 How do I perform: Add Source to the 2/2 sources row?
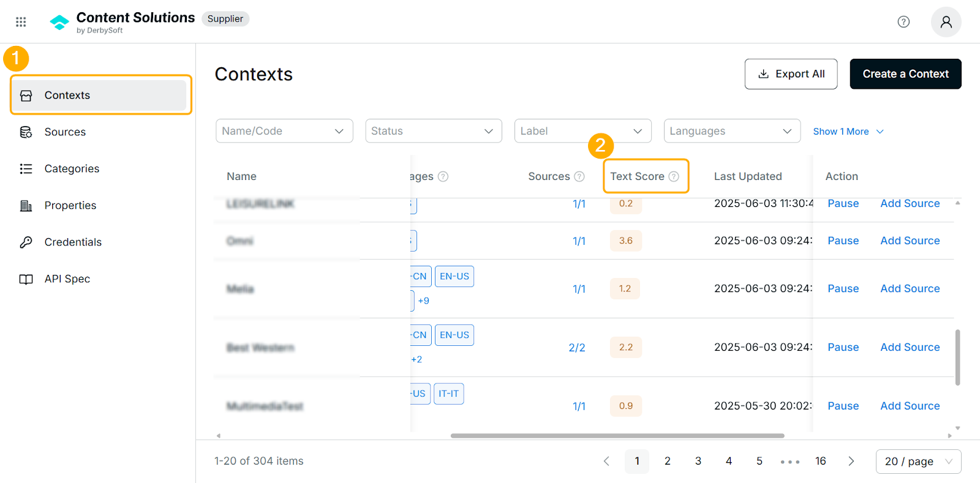click(x=910, y=347)
